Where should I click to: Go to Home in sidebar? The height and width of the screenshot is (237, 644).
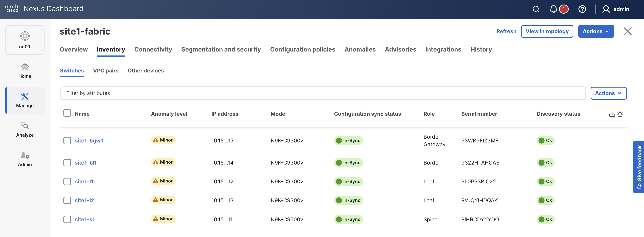(25, 71)
